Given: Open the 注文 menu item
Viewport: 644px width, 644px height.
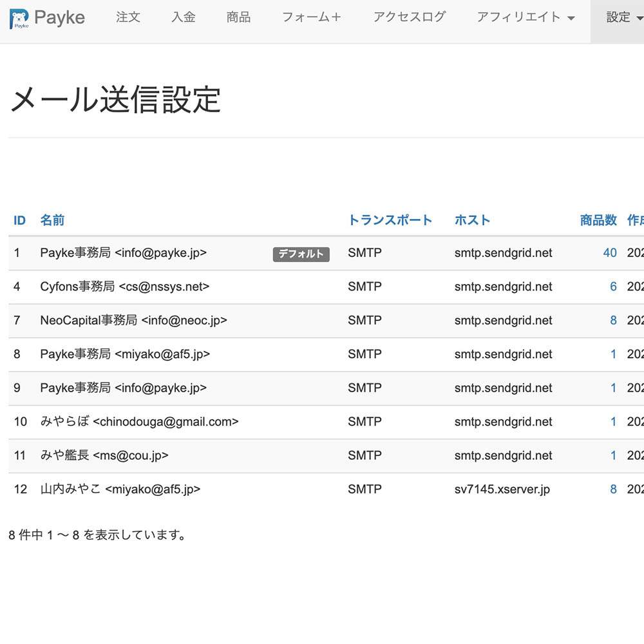Looking at the screenshot, I should 128,17.
